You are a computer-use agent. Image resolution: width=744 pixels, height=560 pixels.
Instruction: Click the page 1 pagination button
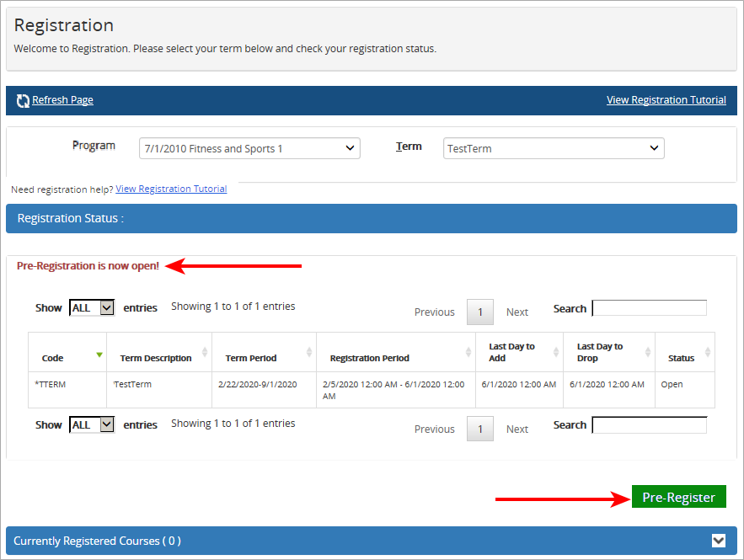pyautogui.click(x=479, y=312)
